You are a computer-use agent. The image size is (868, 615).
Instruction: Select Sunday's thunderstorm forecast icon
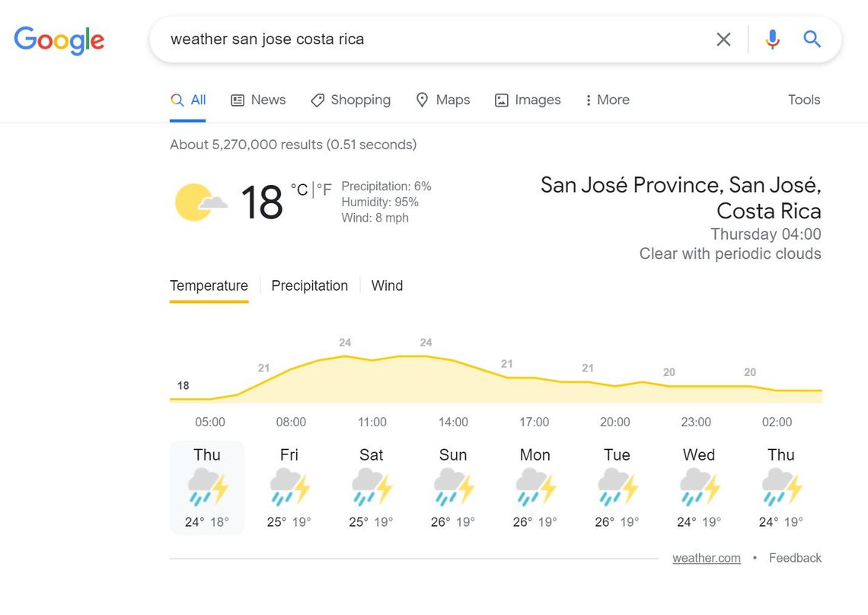[x=453, y=487]
